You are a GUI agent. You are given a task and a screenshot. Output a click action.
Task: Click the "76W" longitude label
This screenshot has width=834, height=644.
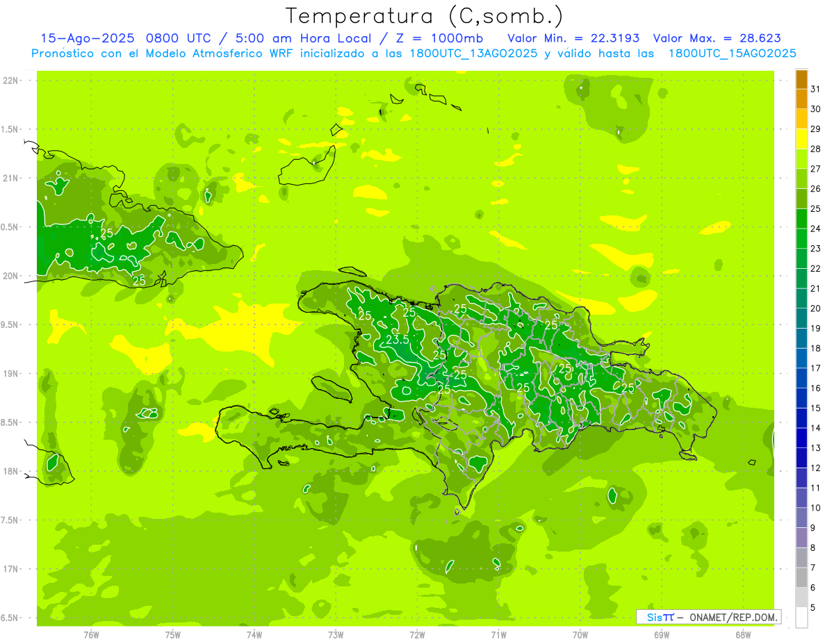tap(91, 635)
